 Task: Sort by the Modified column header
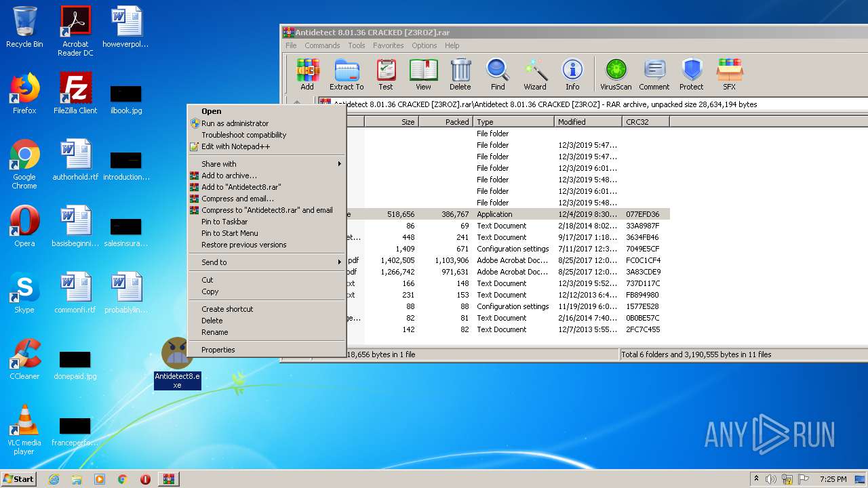[588, 122]
